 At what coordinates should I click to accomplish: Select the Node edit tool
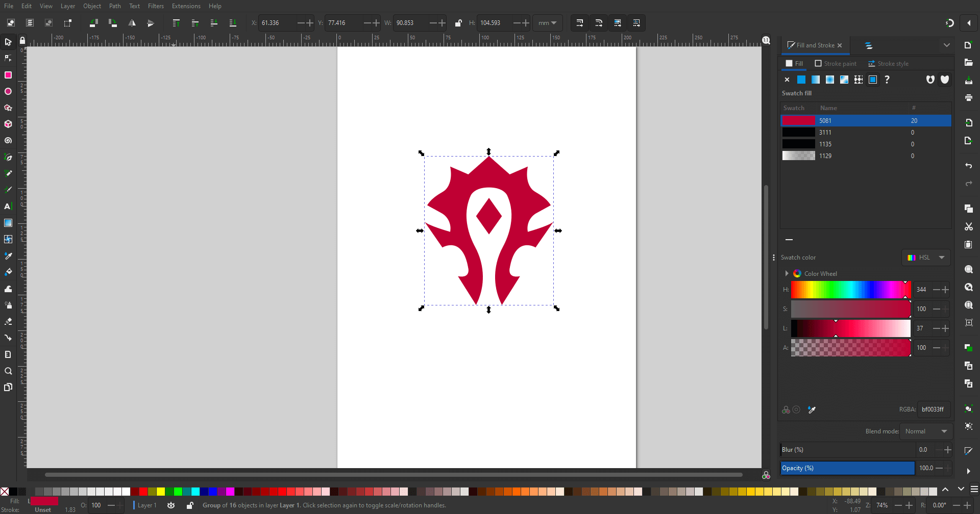click(8, 58)
